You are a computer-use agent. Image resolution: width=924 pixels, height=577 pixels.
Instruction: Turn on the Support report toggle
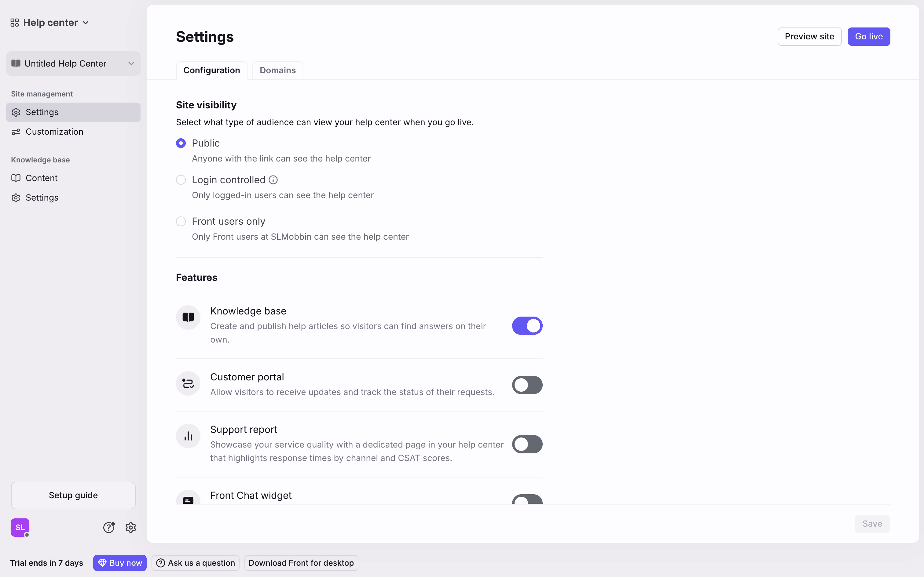pos(527,444)
